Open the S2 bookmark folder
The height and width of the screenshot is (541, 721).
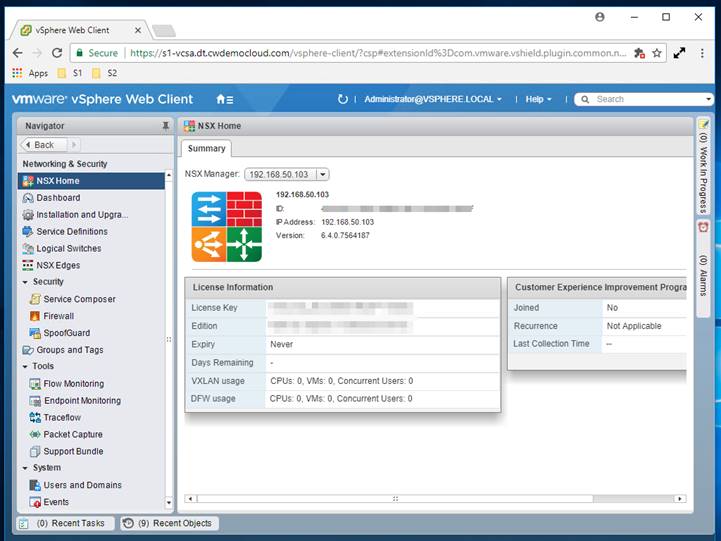point(104,73)
